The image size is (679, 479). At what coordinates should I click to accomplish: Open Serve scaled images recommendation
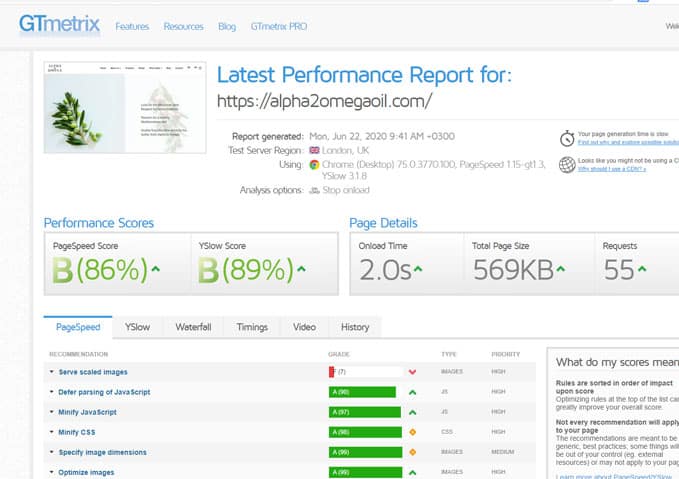pyautogui.click(x=93, y=372)
